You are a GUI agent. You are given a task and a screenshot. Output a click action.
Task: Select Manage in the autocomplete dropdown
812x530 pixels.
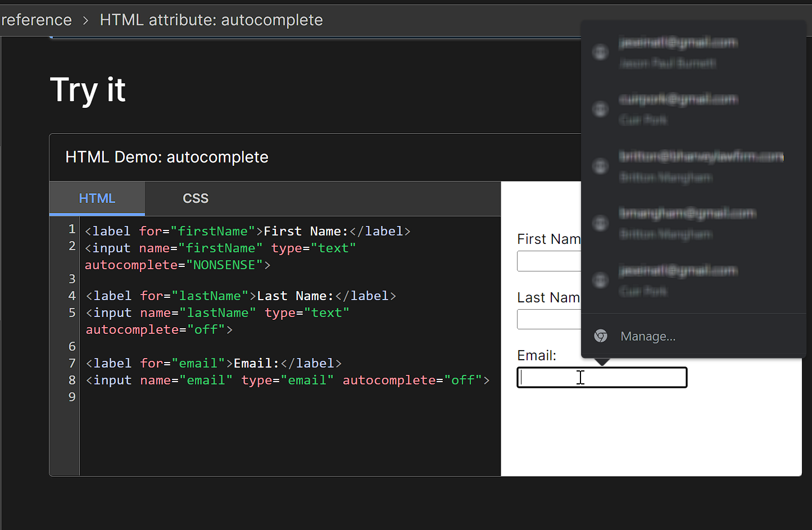[x=647, y=336]
